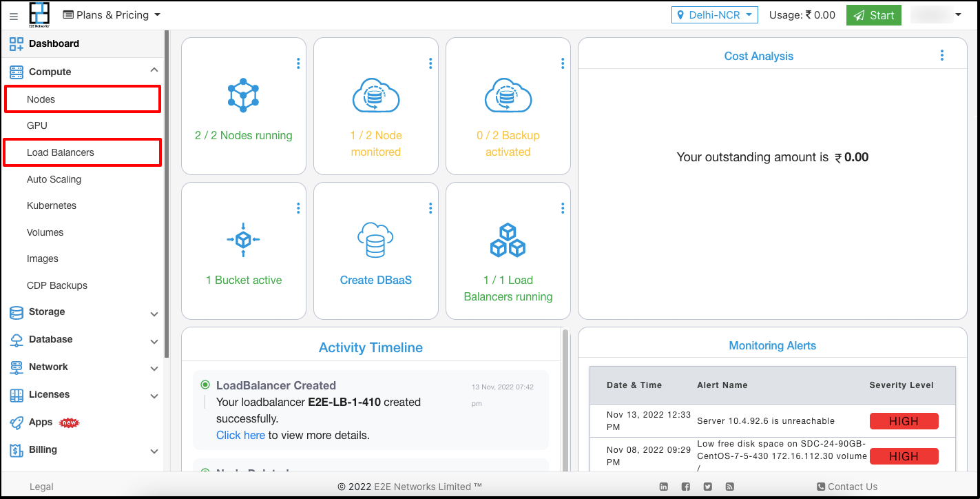Open Auto Scaling under Compute
This screenshot has width=980, height=499.
54,179
